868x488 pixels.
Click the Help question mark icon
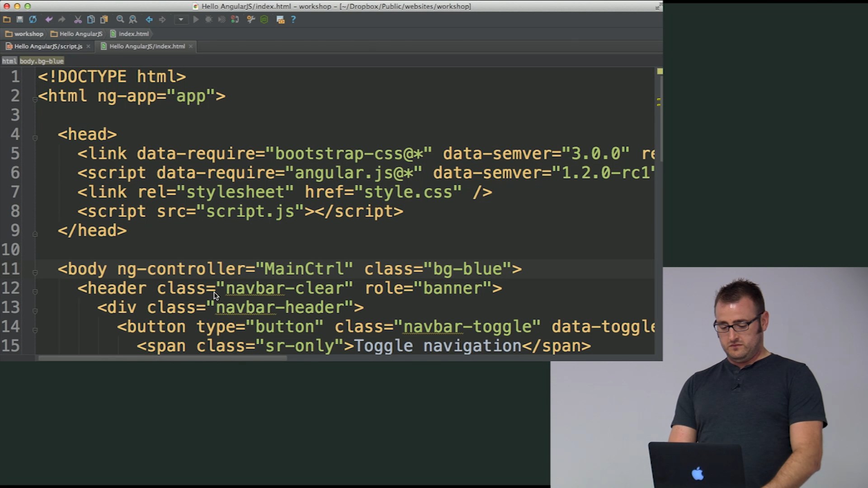pyautogui.click(x=293, y=19)
